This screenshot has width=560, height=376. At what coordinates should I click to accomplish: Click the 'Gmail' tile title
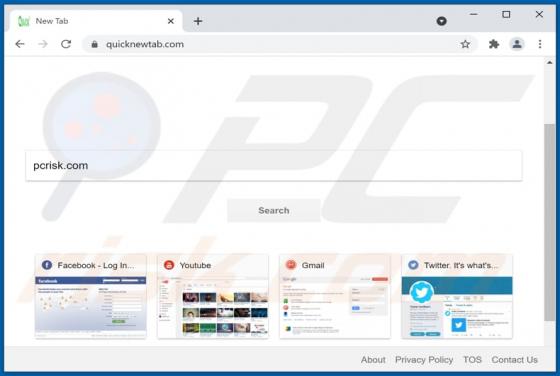click(313, 265)
